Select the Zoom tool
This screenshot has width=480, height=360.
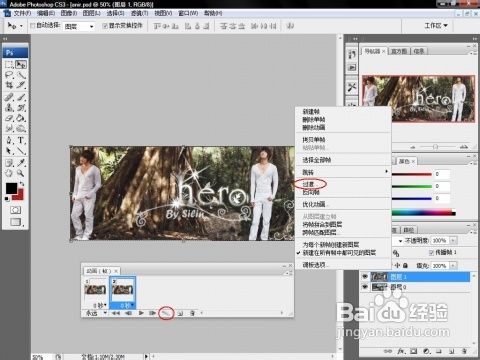click(21, 173)
